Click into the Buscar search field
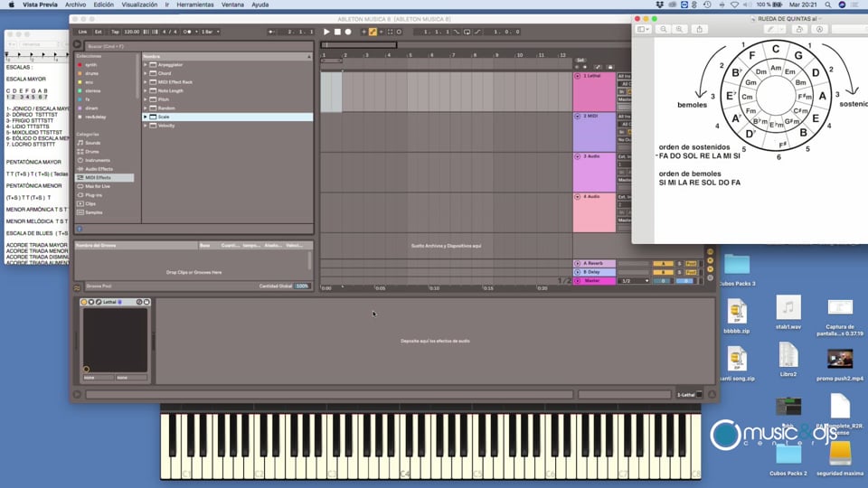The height and width of the screenshot is (488, 868). click(x=198, y=46)
